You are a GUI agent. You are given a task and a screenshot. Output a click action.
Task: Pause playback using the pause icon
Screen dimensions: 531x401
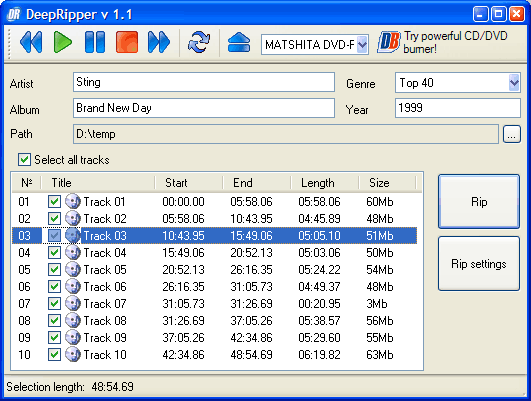[x=95, y=42]
